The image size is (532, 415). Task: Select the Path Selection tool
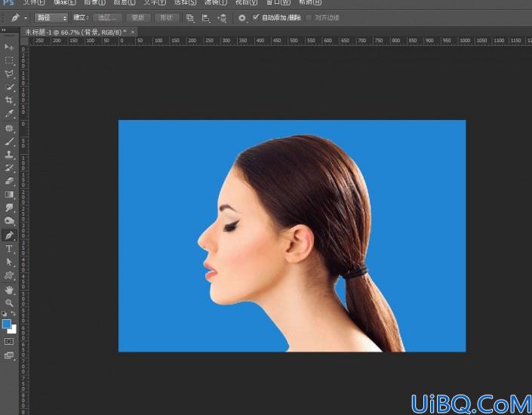tap(9, 263)
